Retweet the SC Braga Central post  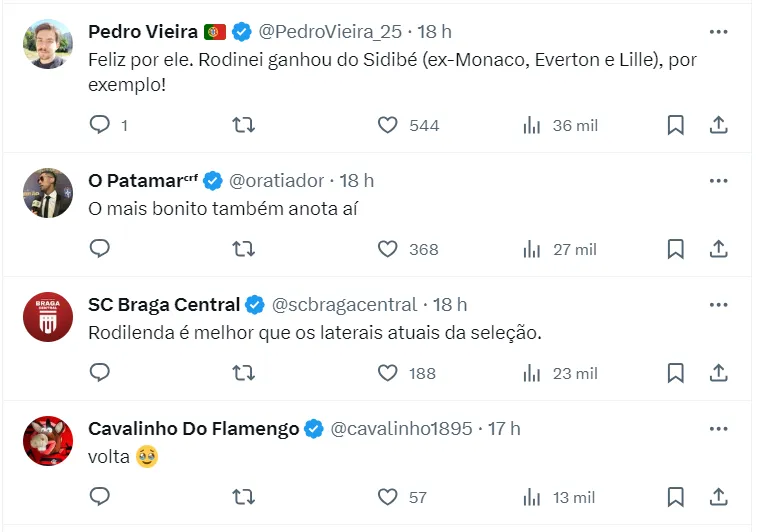click(243, 373)
